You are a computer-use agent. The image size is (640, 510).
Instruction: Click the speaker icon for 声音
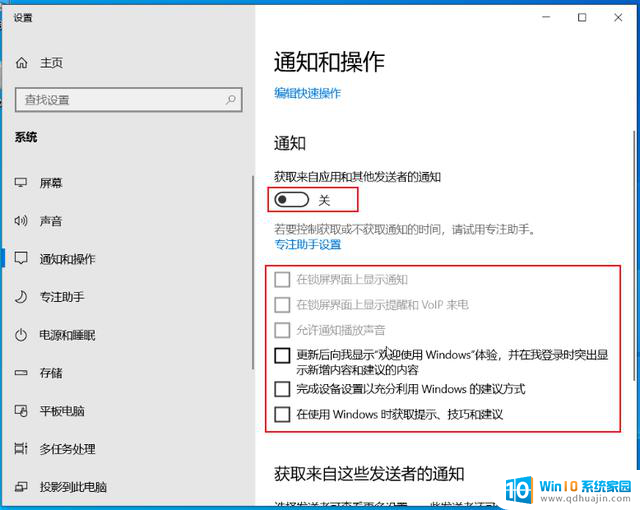[x=21, y=221]
